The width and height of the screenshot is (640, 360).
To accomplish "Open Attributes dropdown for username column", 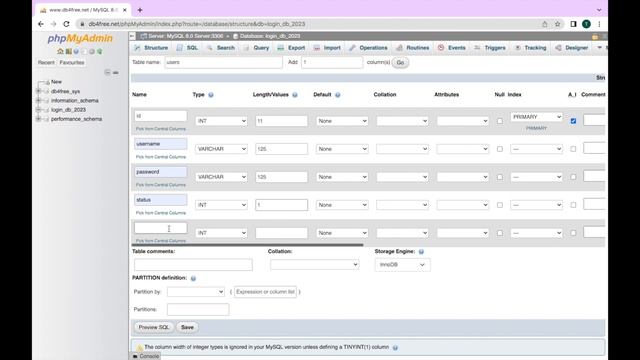I will click(463, 149).
